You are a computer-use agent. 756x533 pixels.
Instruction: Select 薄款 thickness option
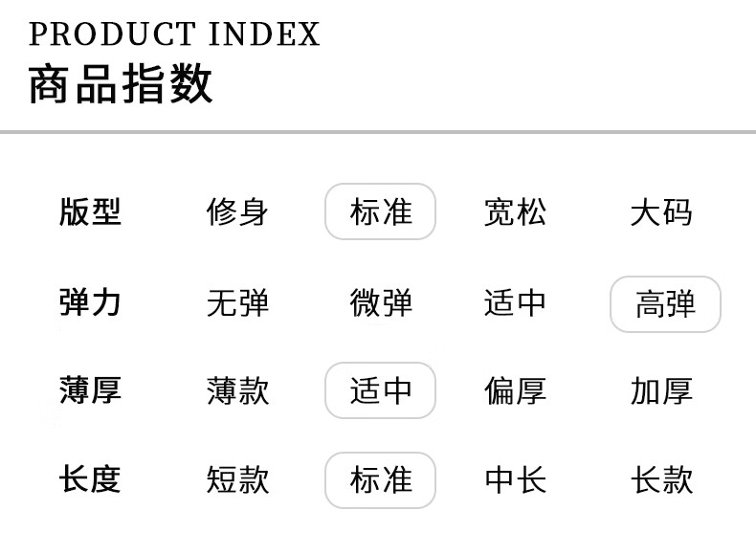click(x=237, y=390)
